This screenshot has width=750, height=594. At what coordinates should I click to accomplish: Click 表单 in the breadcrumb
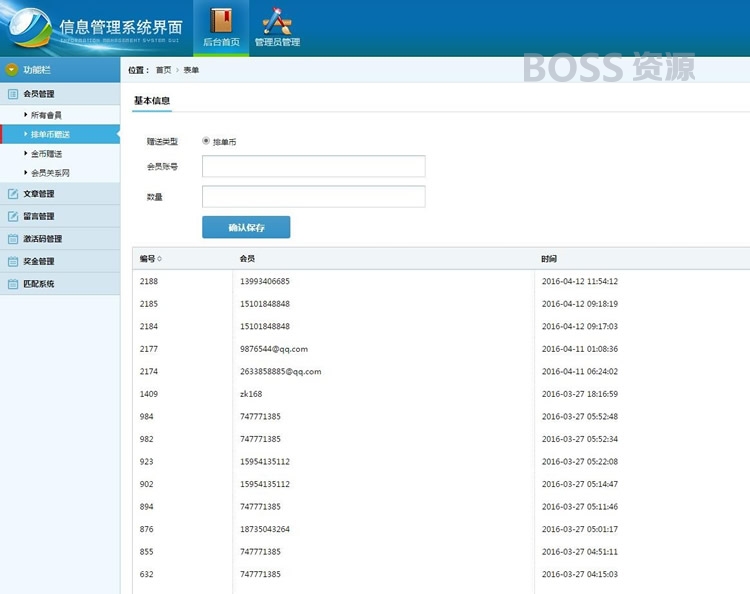click(x=191, y=70)
